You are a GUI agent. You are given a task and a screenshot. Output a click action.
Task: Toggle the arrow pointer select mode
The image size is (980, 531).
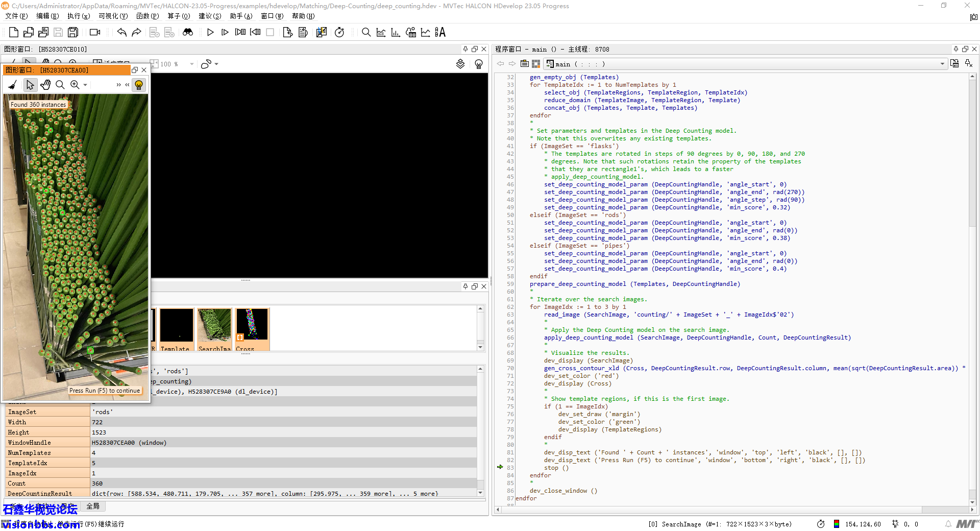tap(30, 85)
